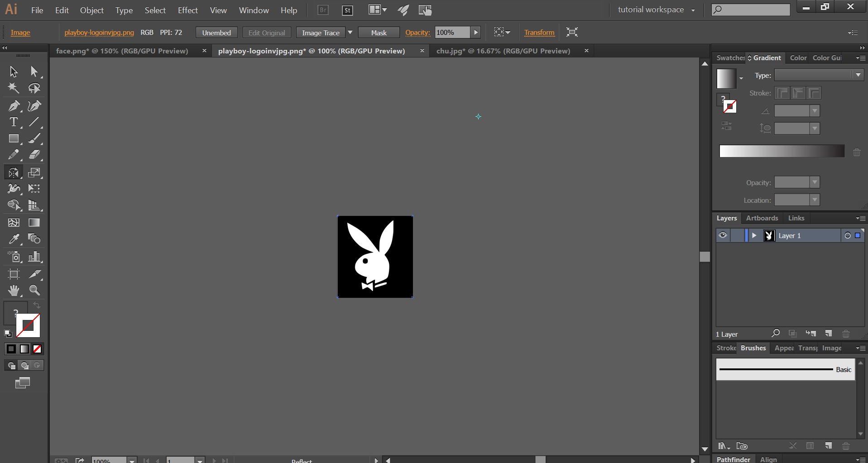
Task: Select the Line Segment tool
Action: (x=34, y=122)
